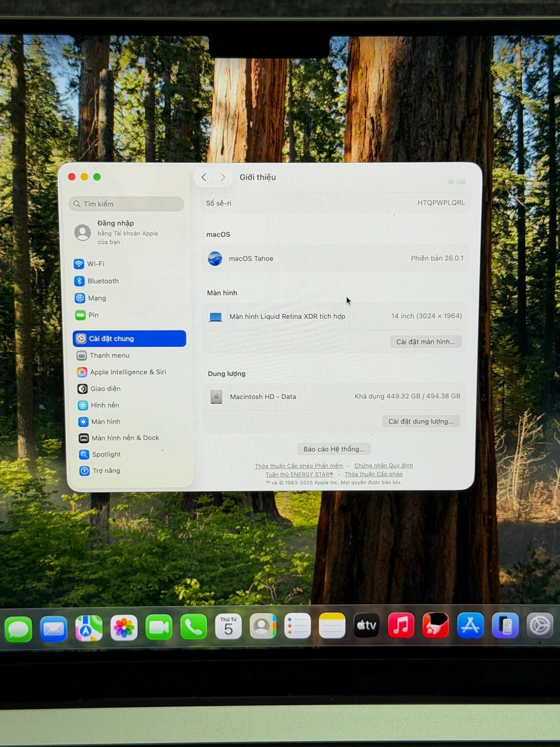Open Tuân thủ ENERGY STAR link
560x747 pixels.
click(x=299, y=474)
